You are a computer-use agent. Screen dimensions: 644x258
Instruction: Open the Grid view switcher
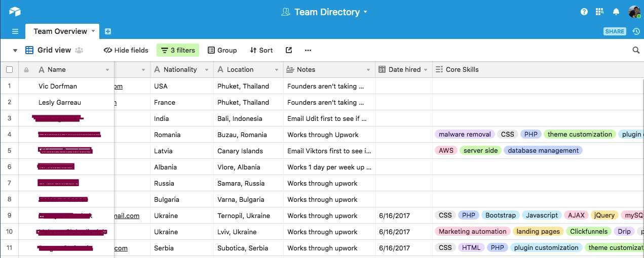tap(54, 50)
